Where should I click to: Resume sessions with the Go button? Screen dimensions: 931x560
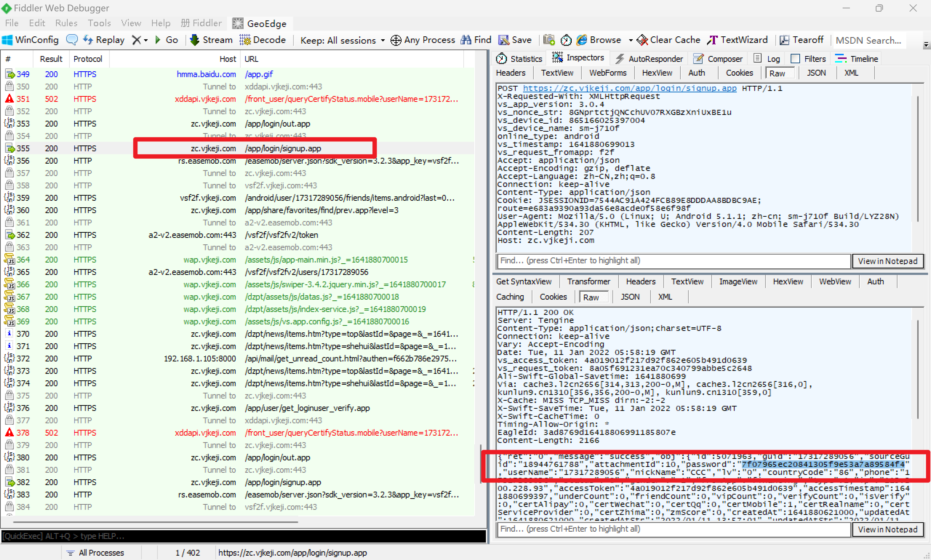[x=167, y=40]
